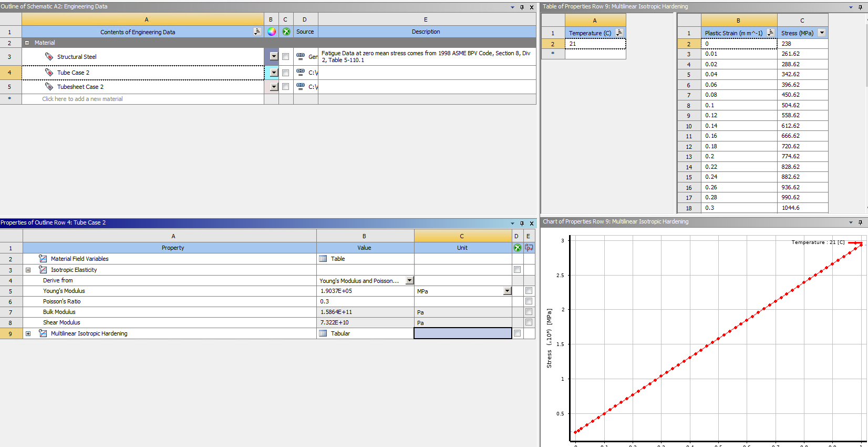Toggle the checkbox for Structural Steel row
Image resolution: width=868 pixels, height=447 pixels.
(x=286, y=57)
